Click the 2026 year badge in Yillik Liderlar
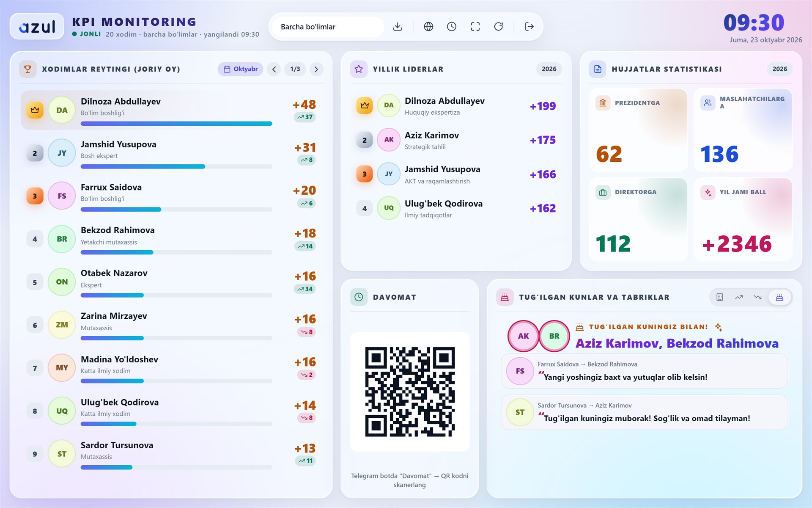The height and width of the screenshot is (508, 812). tap(549, 69)
